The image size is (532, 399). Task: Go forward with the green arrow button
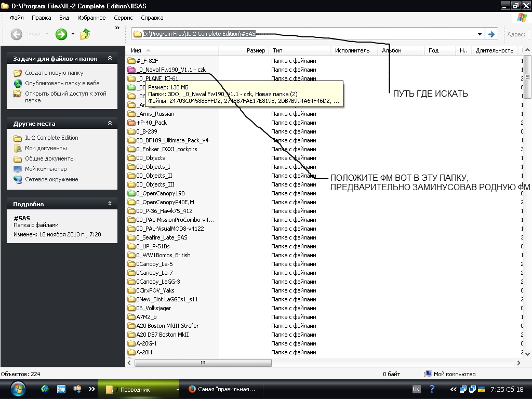pyautogui.click(x=61, y=34)
